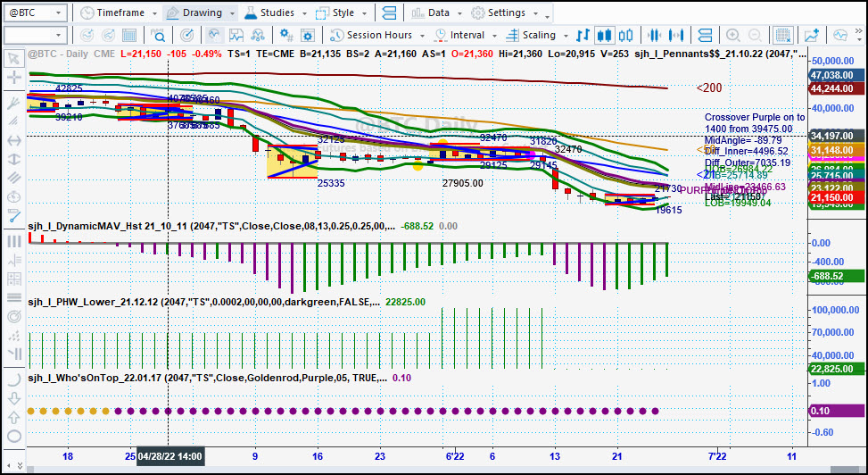Screen dimensions: 868x475
Task: Click the chart branches icon beside strategy icon
Action: point(257,36)
